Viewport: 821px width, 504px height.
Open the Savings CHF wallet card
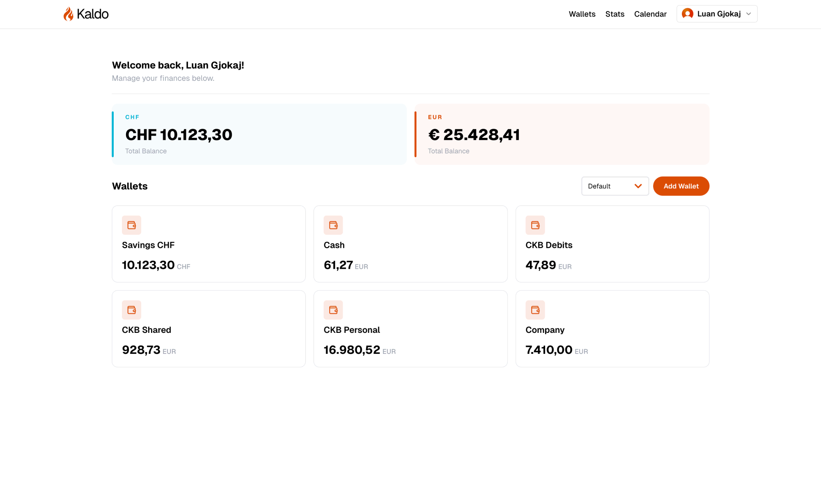coord(209,244)
